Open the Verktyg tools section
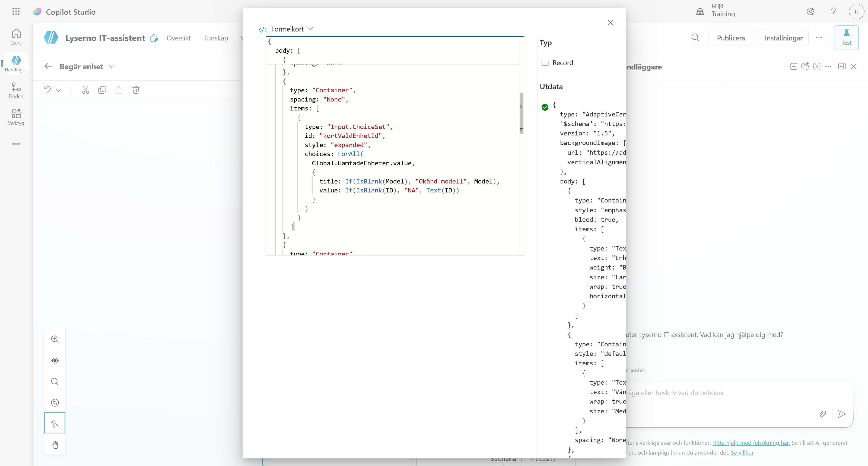868x466 pixels. tap(16, 117)
